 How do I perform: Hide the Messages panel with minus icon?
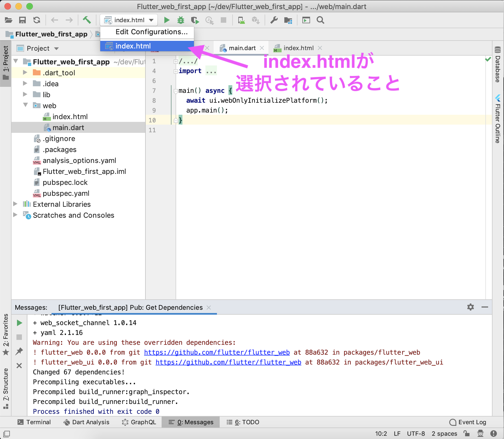click(485, 307)
